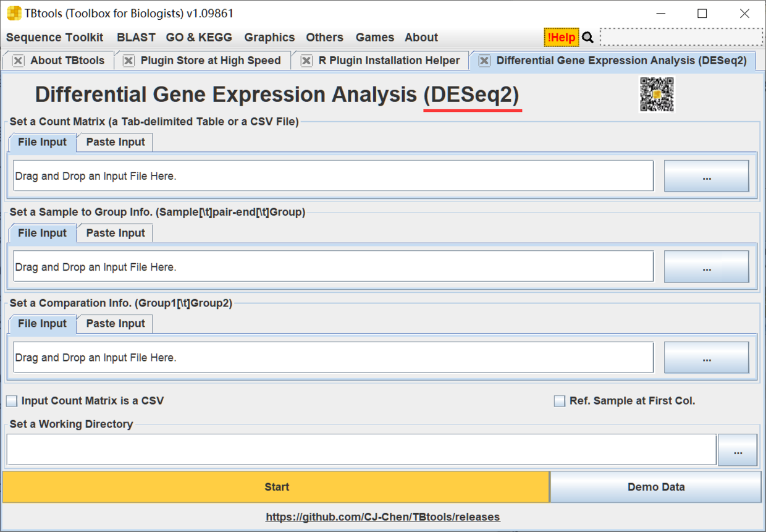The height and width of the screenshot is (532, 766).
Task: Switch to the About TBtools tab
Action: tap(67, 61)
